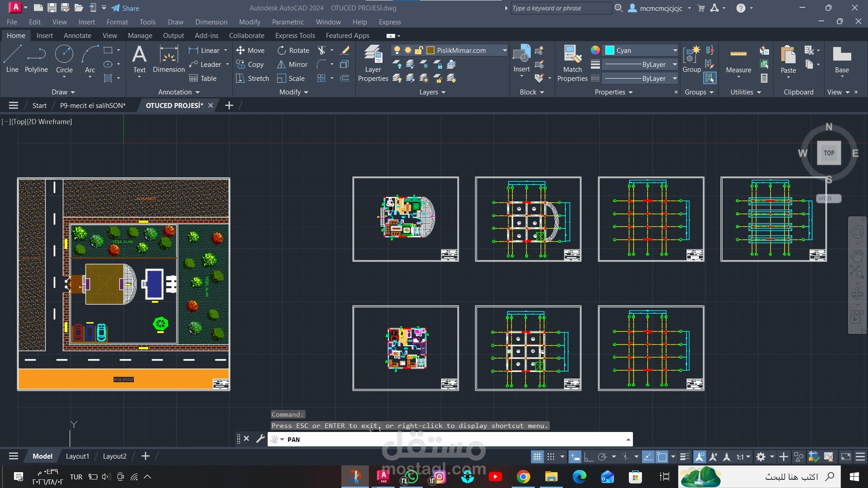
Task: Expand the Properties panel
Action: tap(614, 92)
